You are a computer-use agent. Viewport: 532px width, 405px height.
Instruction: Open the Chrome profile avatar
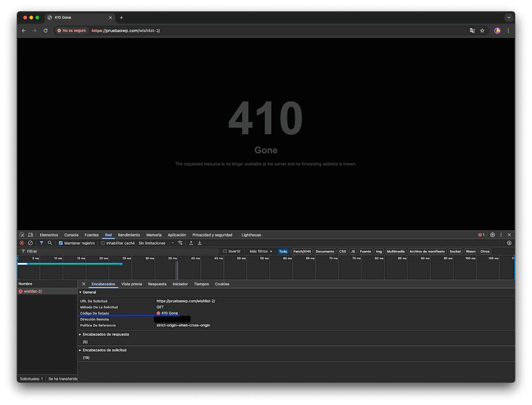pyautogui.click(x=497, y=31)
